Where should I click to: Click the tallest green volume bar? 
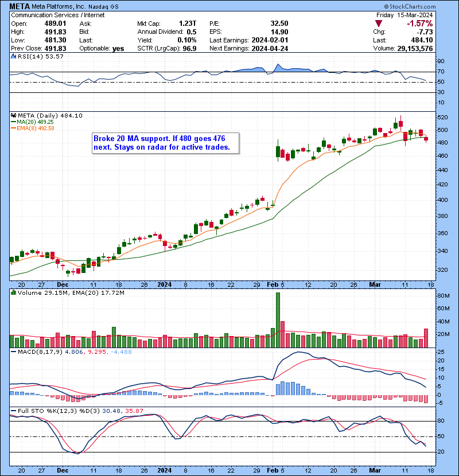278,320
